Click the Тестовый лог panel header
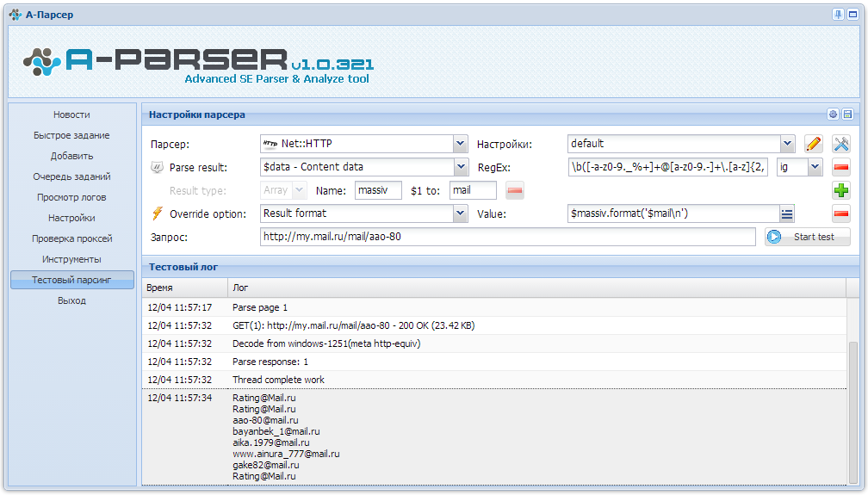Viewport: 868px width, 495px height. [x=500, y=267]
